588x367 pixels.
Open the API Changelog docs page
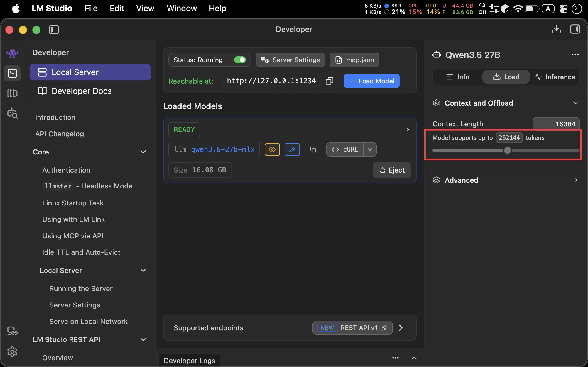(x=60, y=134)
